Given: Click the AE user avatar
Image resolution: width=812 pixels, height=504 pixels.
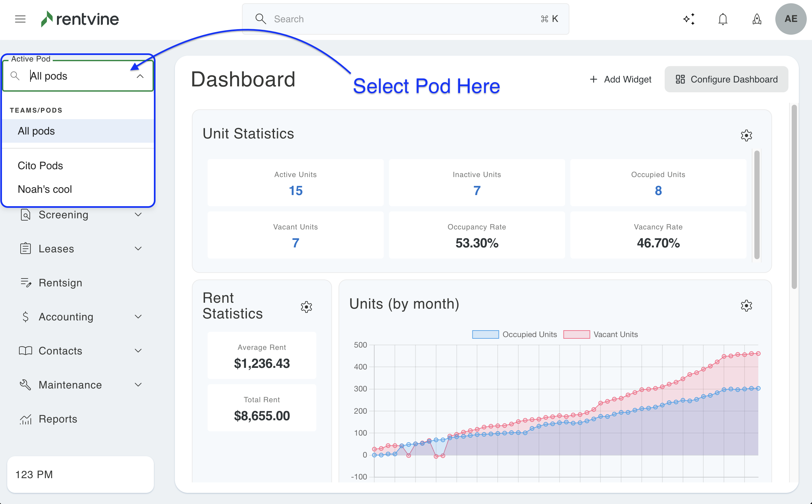Looking at the screenshot, I should (x=791, y=19).
